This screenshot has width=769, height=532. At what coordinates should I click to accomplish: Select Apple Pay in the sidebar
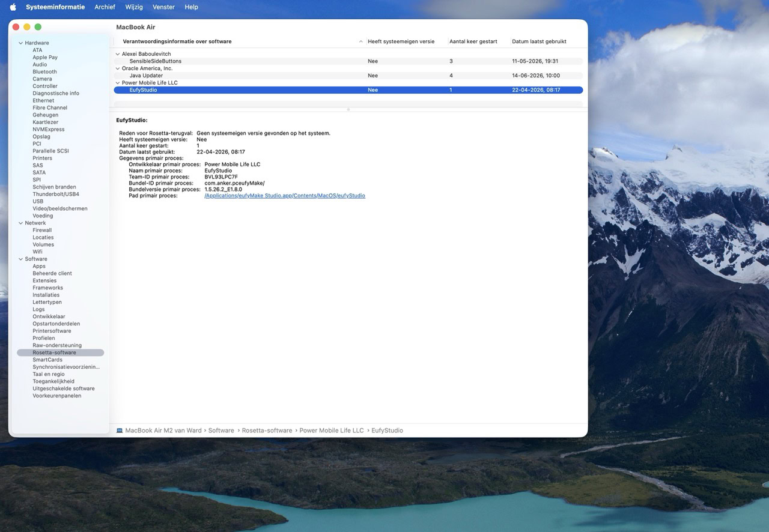point(45,58)
